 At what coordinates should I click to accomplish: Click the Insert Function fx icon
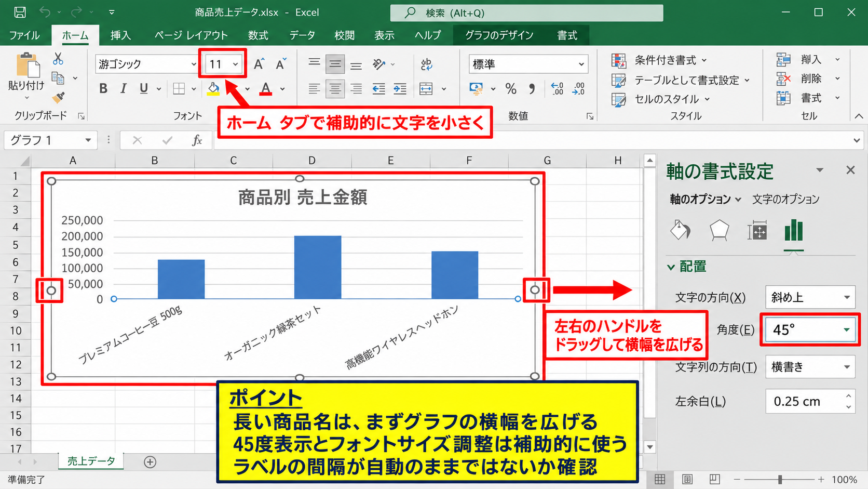coord(197,140)
